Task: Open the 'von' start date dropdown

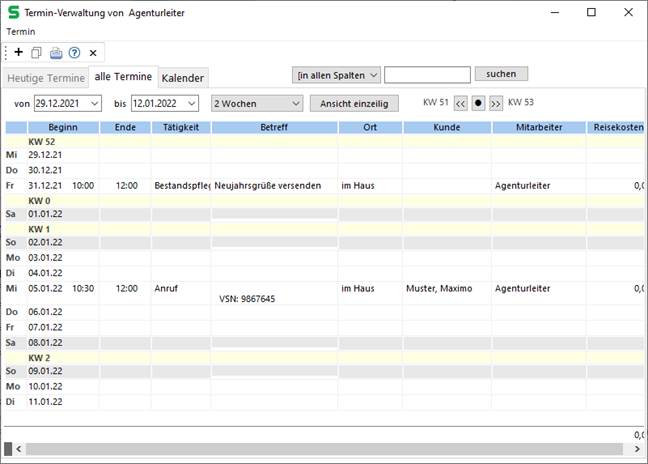Action: tap(95, 103)
